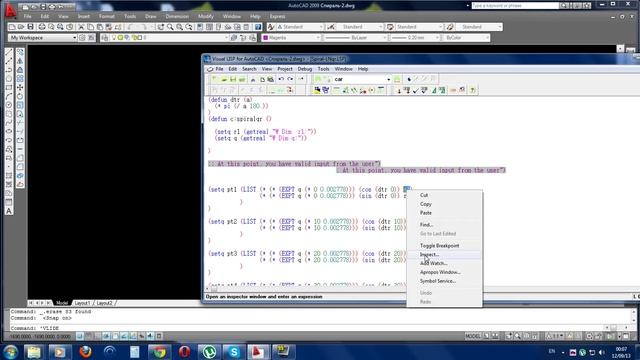Open ByColor plot style dropdown

click(x=466, y=38)
